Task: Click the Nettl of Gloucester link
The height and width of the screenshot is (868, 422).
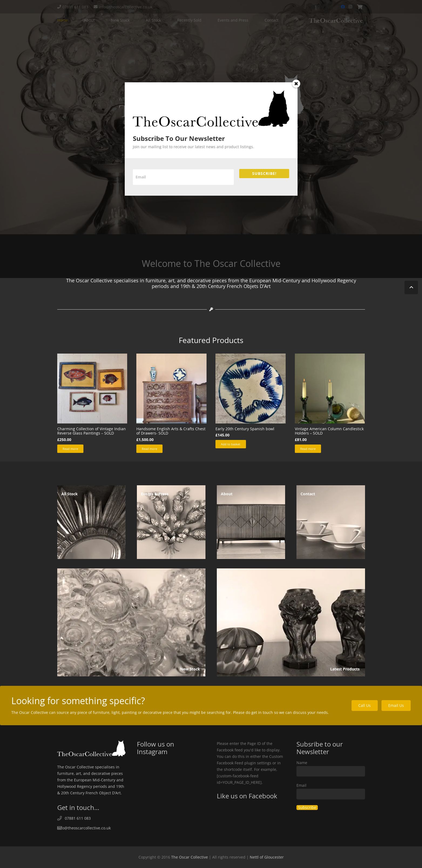Action: click(266, 857)
